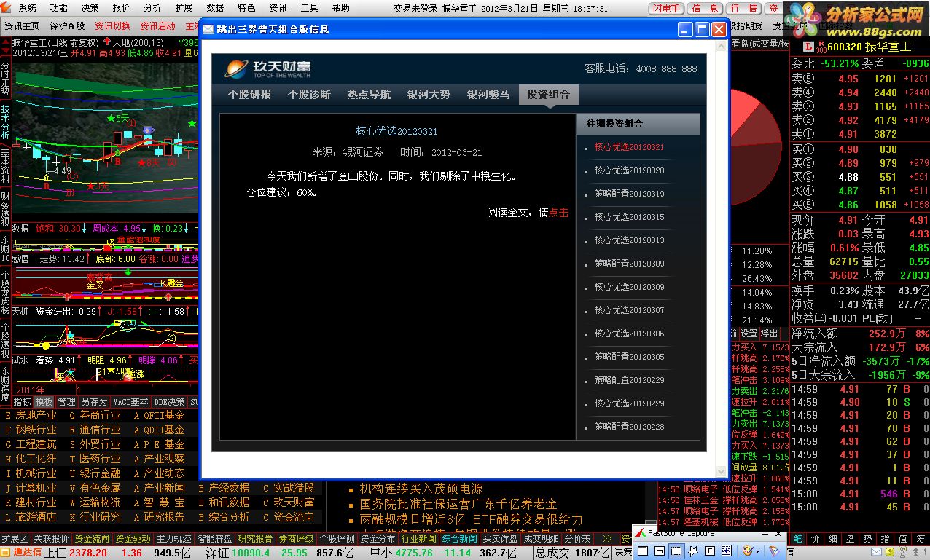This screenshot has width=930, height=560.
Task: Switch to 个股研报 tab in popup
Action: [249, 94]
